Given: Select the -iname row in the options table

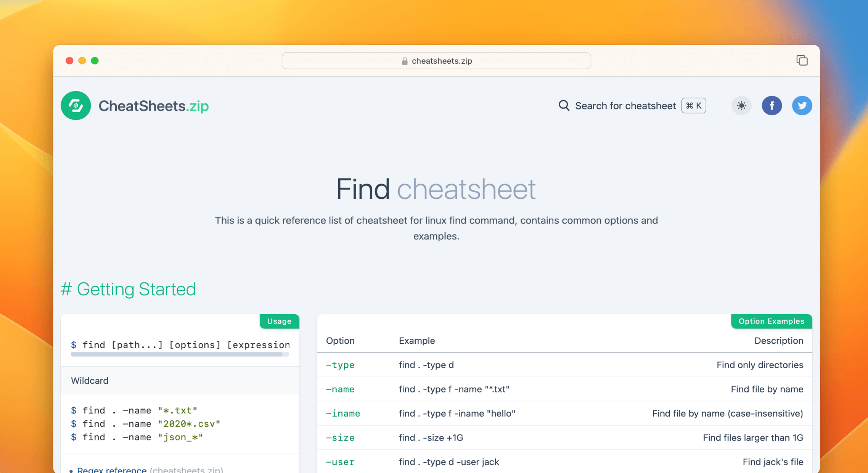Looking at the screenshot, I should [343, 413].
